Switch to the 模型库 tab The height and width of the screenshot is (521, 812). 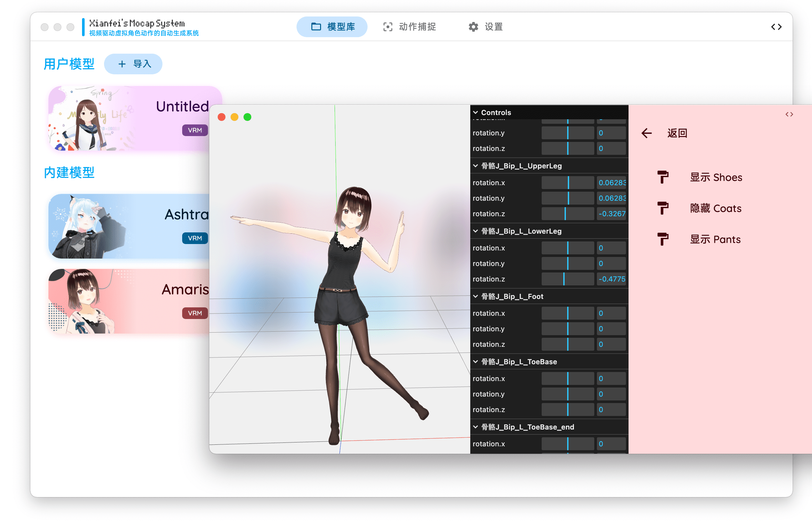332,27
